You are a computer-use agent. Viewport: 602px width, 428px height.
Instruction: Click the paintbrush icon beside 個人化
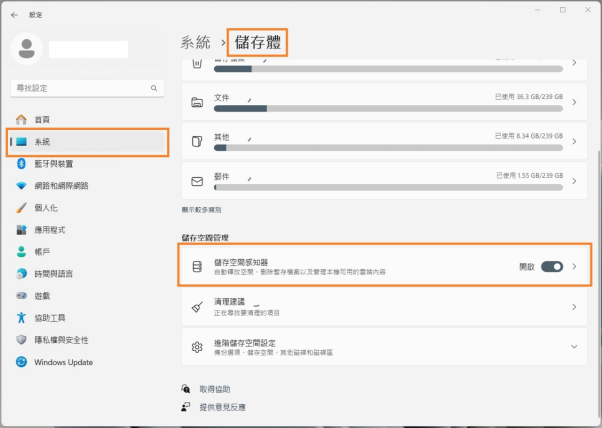coord(22,208)
